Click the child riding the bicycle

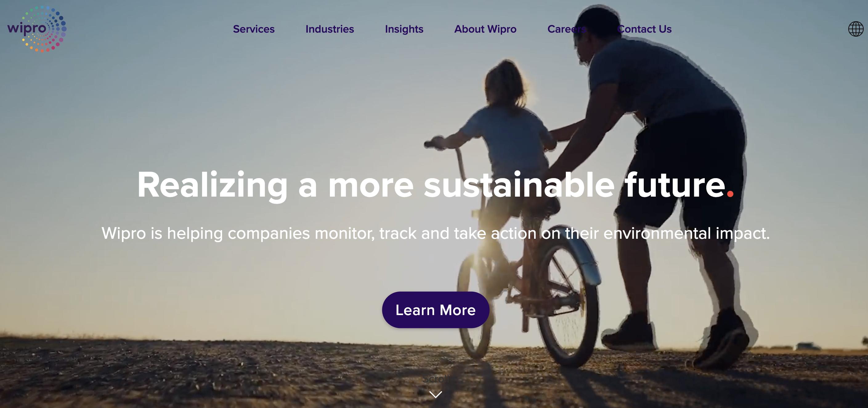(505, 142)
